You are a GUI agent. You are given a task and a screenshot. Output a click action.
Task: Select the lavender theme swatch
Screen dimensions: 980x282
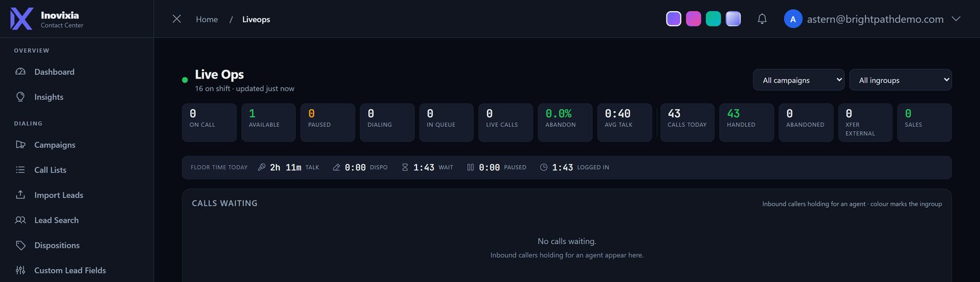tap(733, 19)
